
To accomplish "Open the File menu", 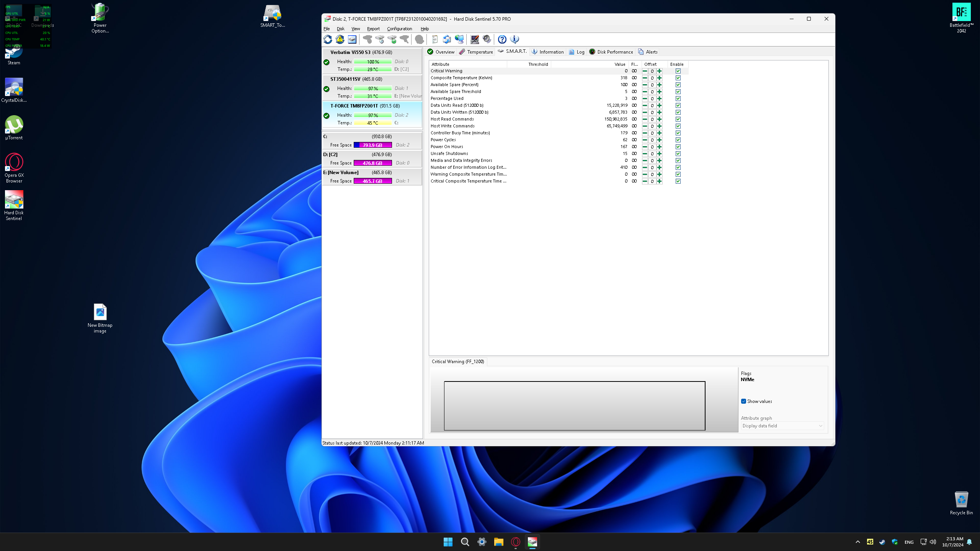I will click(327, 29).
